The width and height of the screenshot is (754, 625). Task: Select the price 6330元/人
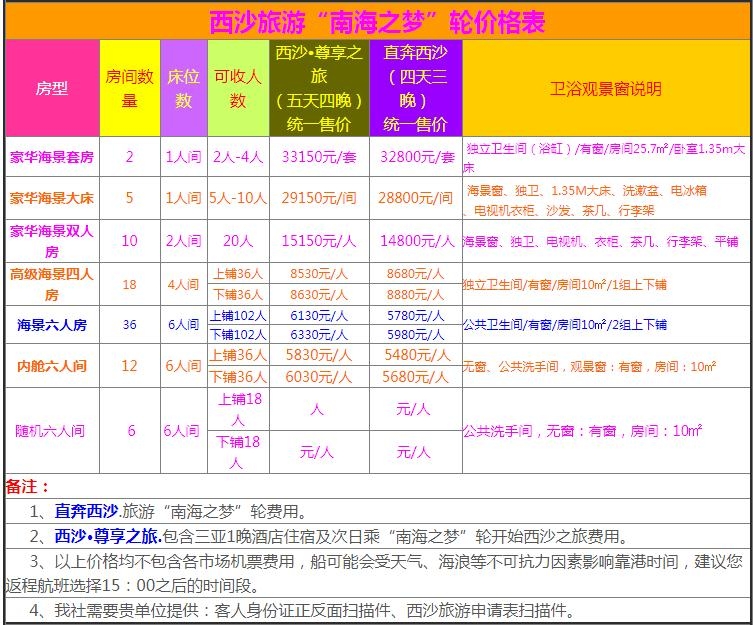319,334
